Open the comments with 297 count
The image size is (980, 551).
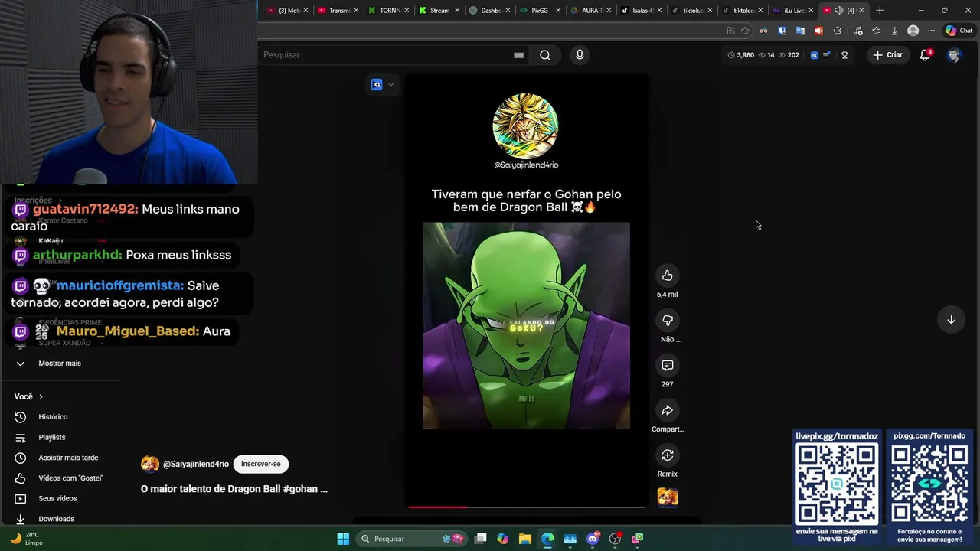[667, 366]
